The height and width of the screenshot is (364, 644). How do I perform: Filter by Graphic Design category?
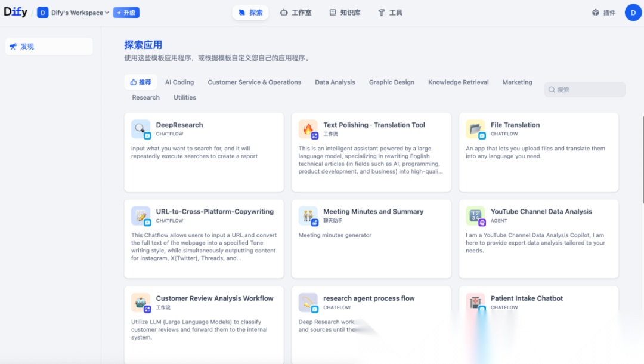[x=391, y=82]
